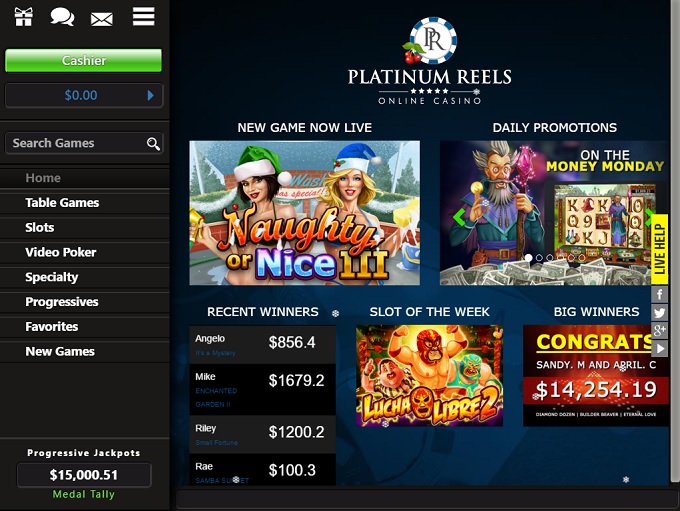Select the last promotion carousel dot

582,257
